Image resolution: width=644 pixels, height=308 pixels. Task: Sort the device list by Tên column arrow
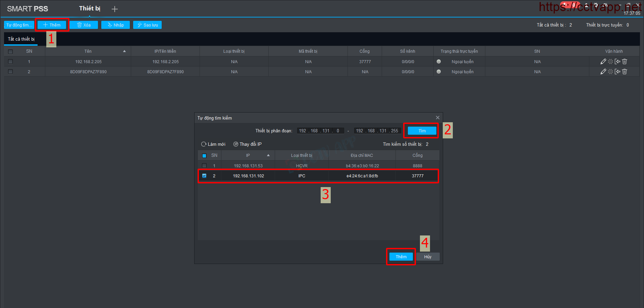[x=124, y=51]
